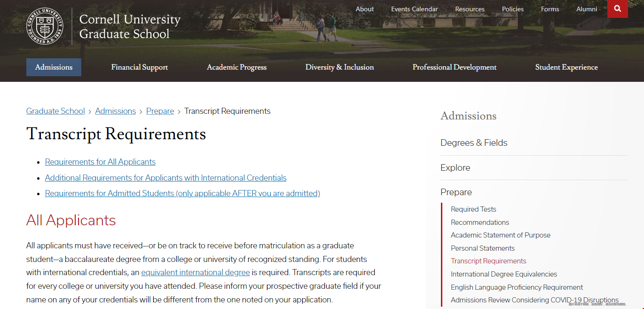Select the Student Experience navigation tab
The width and height of the screenshot is (644, 309).
click(x=566, y=67)
